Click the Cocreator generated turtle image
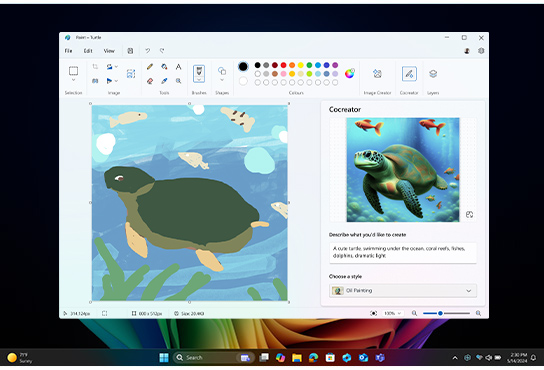544x370 pixels. pos(403,170)
